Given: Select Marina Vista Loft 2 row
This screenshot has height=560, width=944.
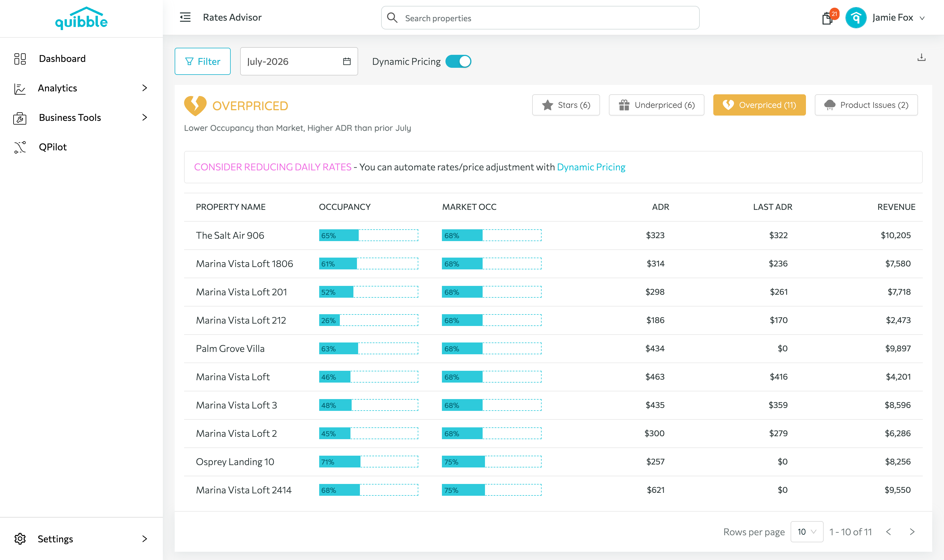Looking at the screenshot, I should coord(553,434).
